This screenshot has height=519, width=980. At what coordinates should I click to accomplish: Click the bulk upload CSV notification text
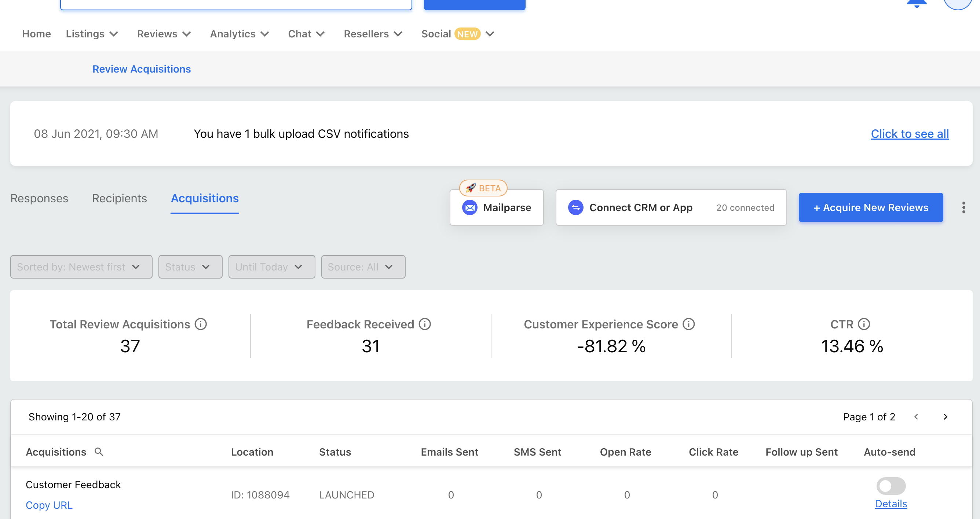(x=301, y=134)
